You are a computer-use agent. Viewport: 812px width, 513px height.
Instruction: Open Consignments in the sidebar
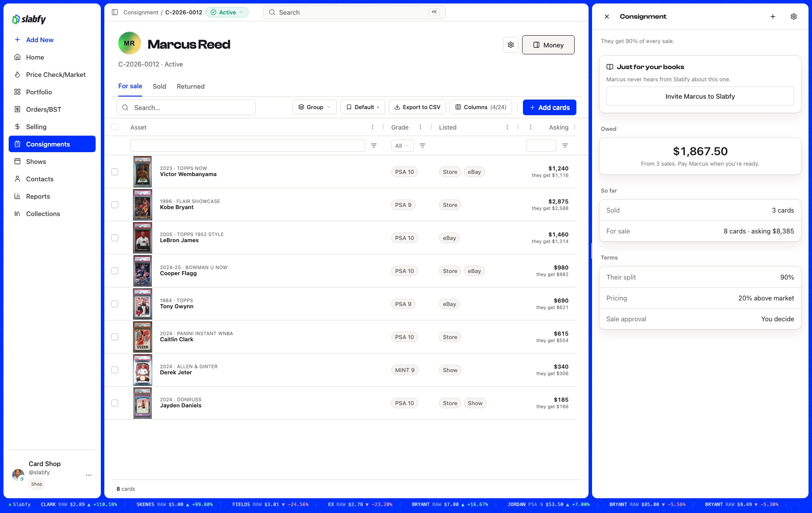(x=52, y=144)
